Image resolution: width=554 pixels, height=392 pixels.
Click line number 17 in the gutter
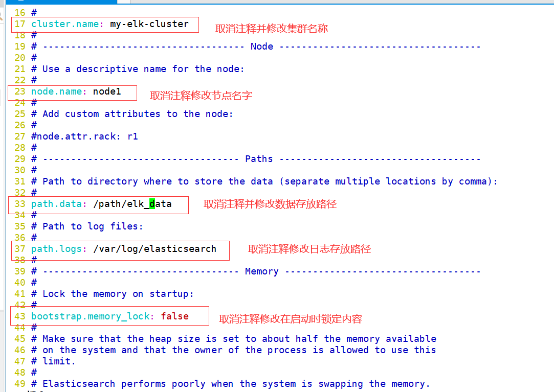(19, 24)
